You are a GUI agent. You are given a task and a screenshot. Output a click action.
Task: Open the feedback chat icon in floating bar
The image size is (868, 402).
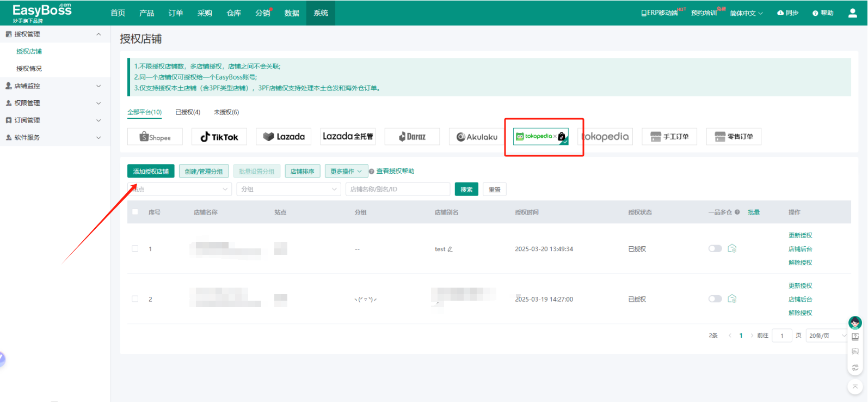855,352
